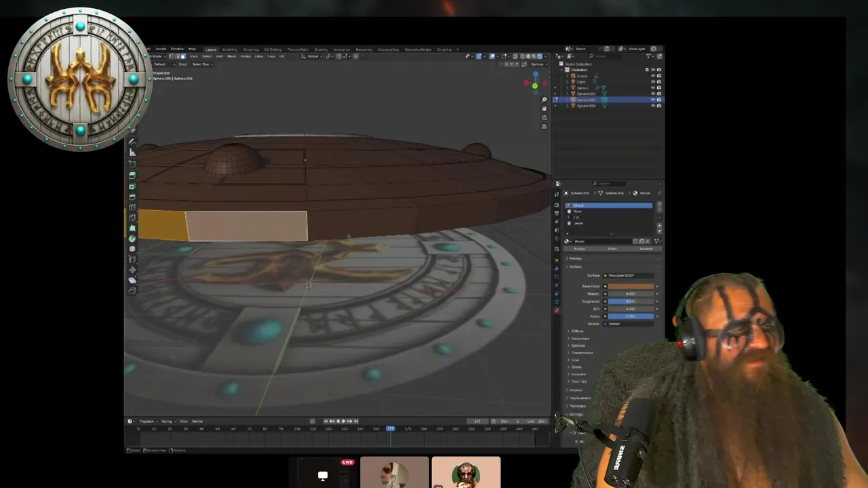Click the viewport zoom magnifier icon
Screen dimensions: 868x488
point(544,100)
